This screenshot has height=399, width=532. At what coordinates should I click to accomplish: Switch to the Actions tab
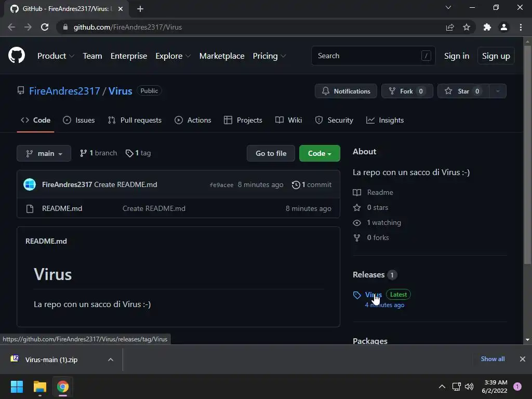pyautogui.click(x=193, y=120)
